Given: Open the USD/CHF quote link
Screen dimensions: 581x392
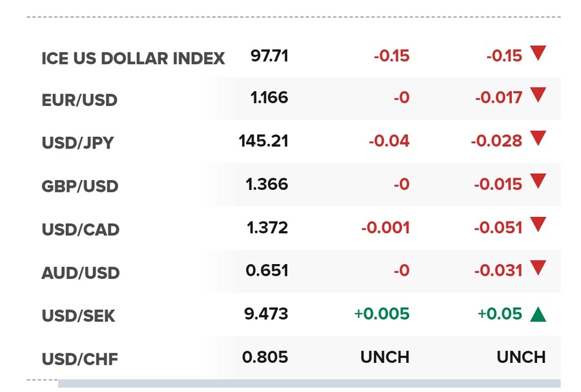Looking at the screenshot, I should click(79, 359).
